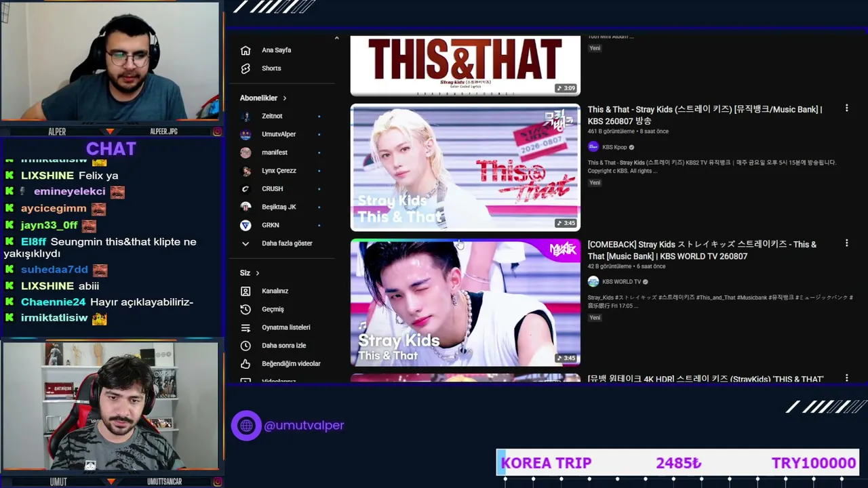Open the three-dot menu for the [COMEBACK] video
This screenshot has width=868, height=488.
(x=846, y=243)
